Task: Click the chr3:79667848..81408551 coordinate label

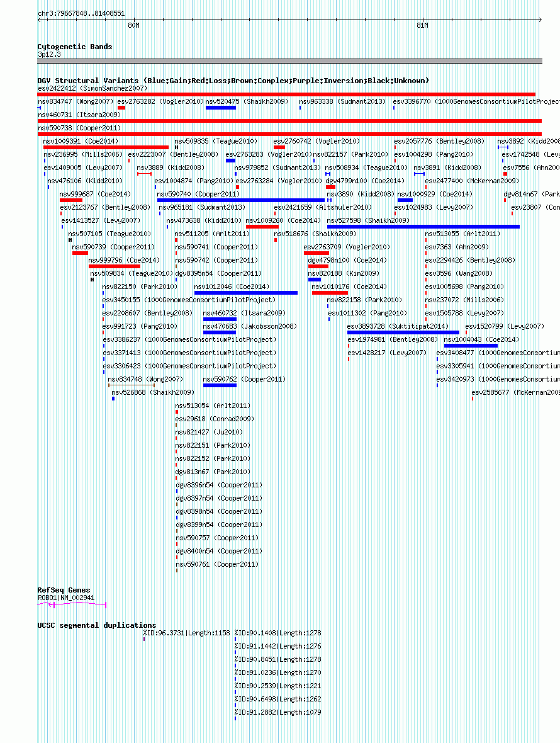Action: (81, 13)
